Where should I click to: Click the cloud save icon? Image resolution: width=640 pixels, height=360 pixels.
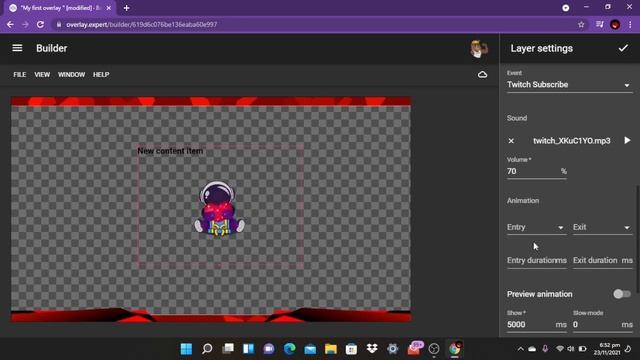482,75
